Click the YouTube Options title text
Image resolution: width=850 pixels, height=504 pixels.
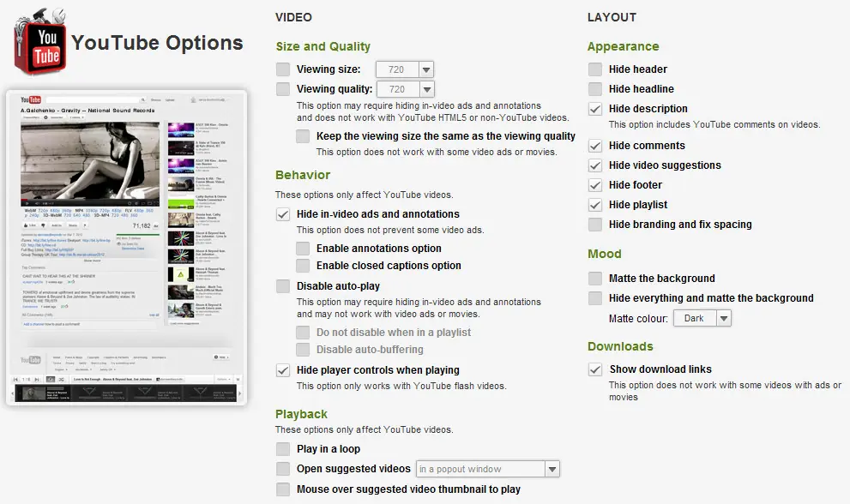(157, 43)
